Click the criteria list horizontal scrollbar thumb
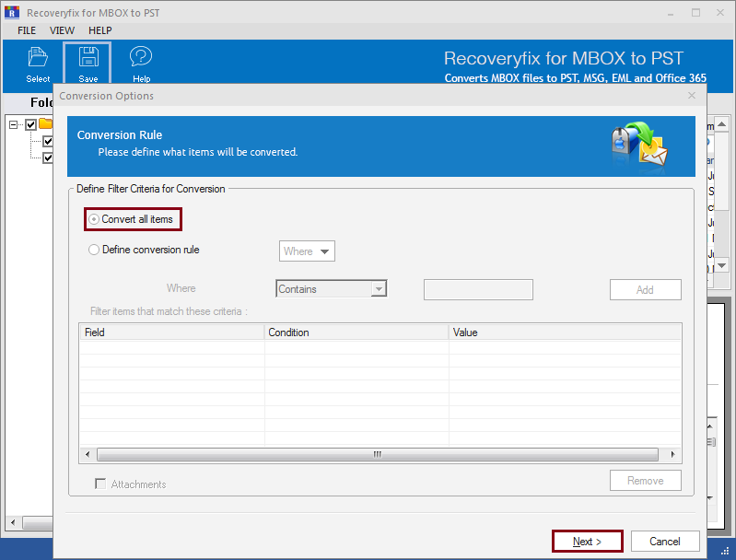Image resolution: width=736 pixels, height=560 pixels. click(x=378, y=454)
